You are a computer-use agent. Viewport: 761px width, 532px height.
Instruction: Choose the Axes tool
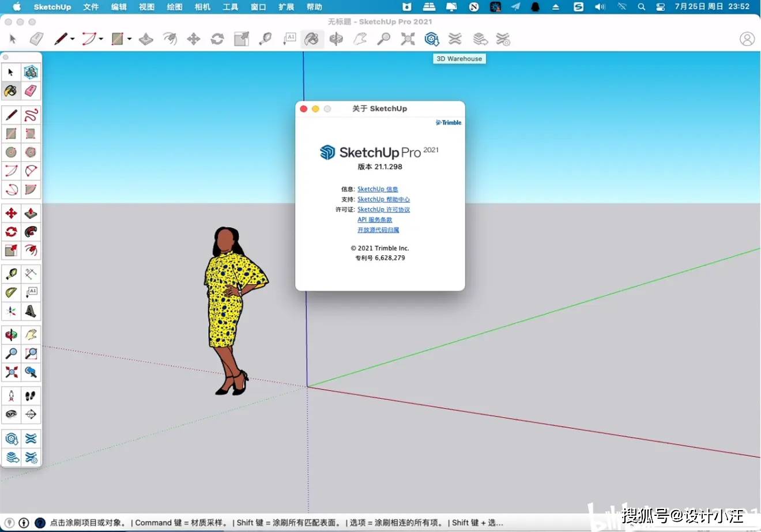pos(11,311)
